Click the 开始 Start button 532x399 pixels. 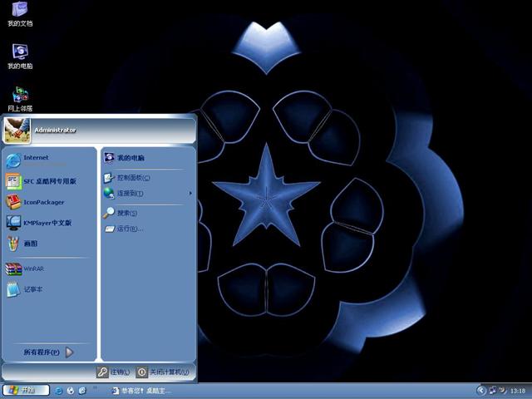tap(26, 390)
